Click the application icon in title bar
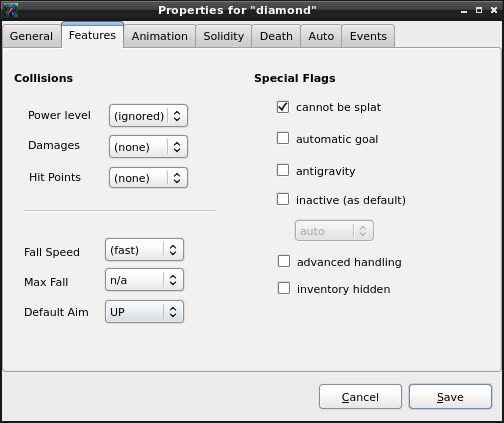This screenshot has height=423, width=504. (10, 10)
